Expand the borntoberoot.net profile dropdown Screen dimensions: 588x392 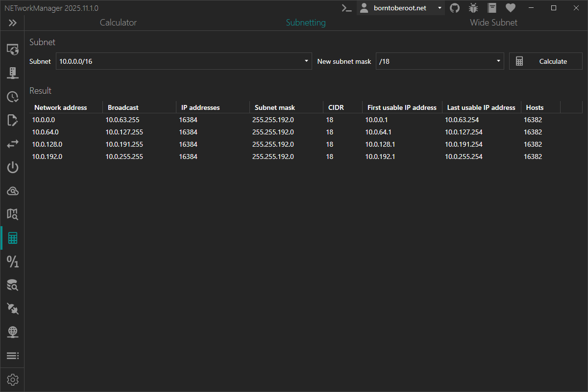point(439,8)
